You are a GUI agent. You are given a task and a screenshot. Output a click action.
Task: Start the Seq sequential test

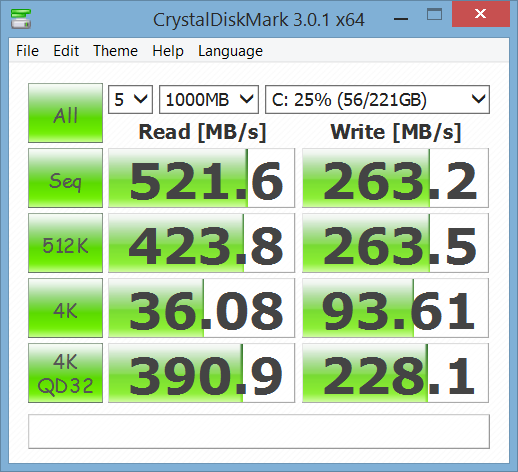pos(65,178)
